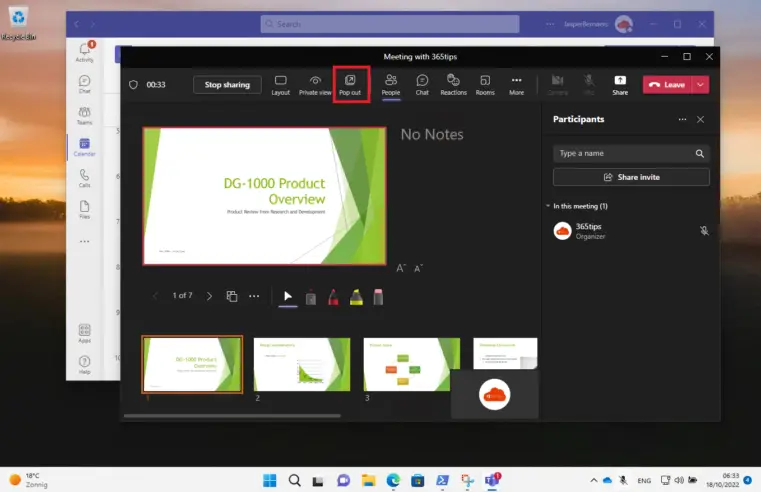Go to previous slide with left chevron
Image resolution: width=761 pixels, height=492 pixels.
[155, 296]
